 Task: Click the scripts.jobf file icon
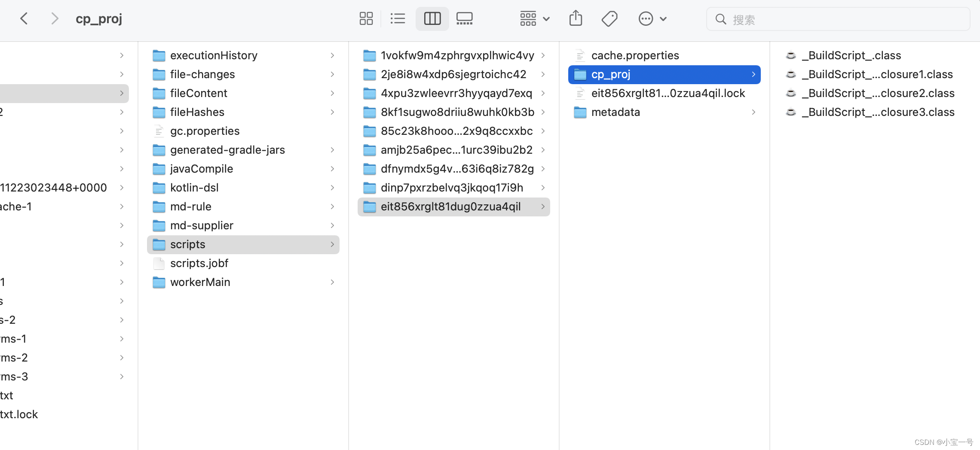pos(159,263)
